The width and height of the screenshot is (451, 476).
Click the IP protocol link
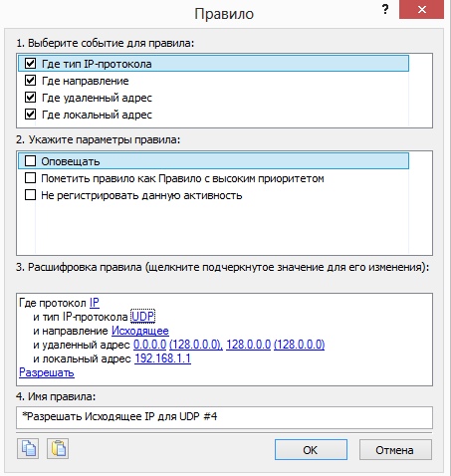tap(95, 303)
